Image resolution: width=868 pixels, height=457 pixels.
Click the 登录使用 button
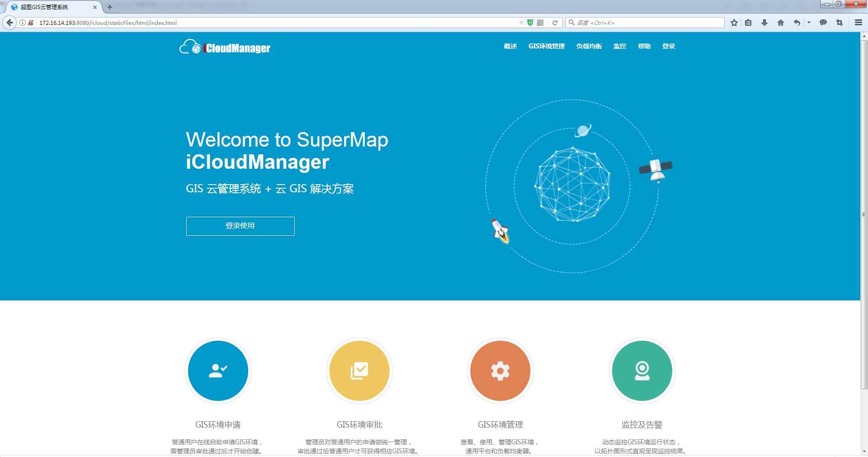point(241,226)
